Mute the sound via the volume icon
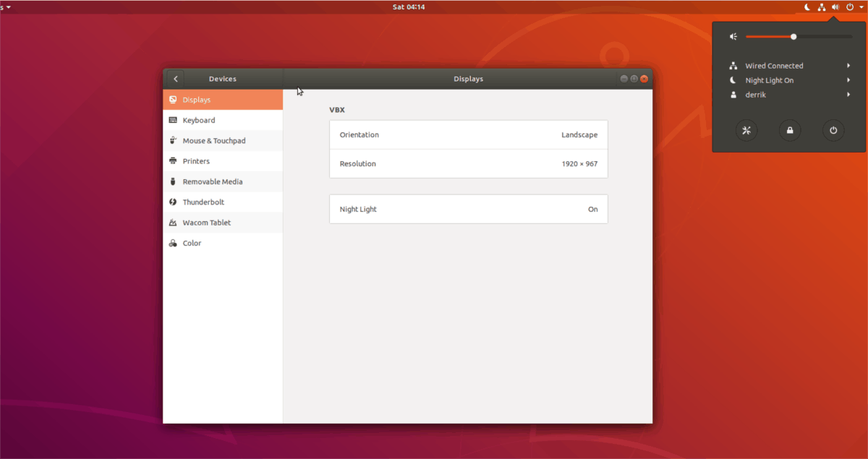The height and width of the screenshot is (459, 868). tap(733, 36)
